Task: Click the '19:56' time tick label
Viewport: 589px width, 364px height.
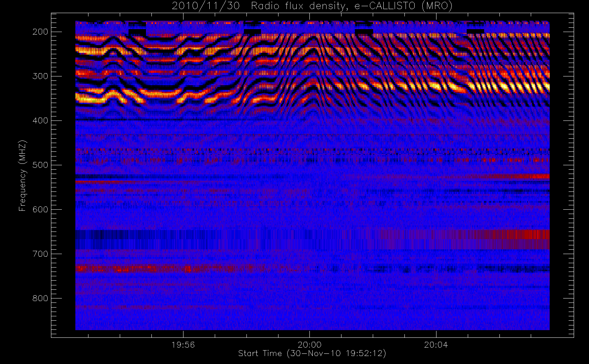Action: 183,345
